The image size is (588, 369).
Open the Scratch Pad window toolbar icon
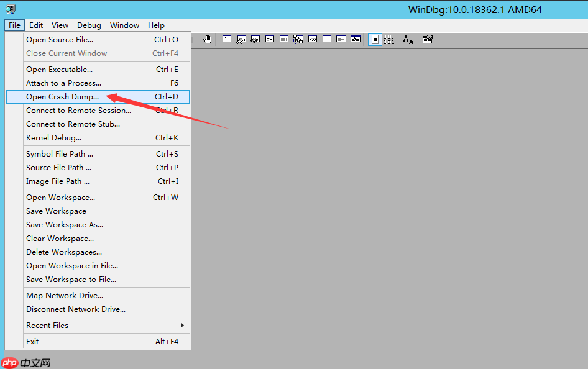click(327, 39)
